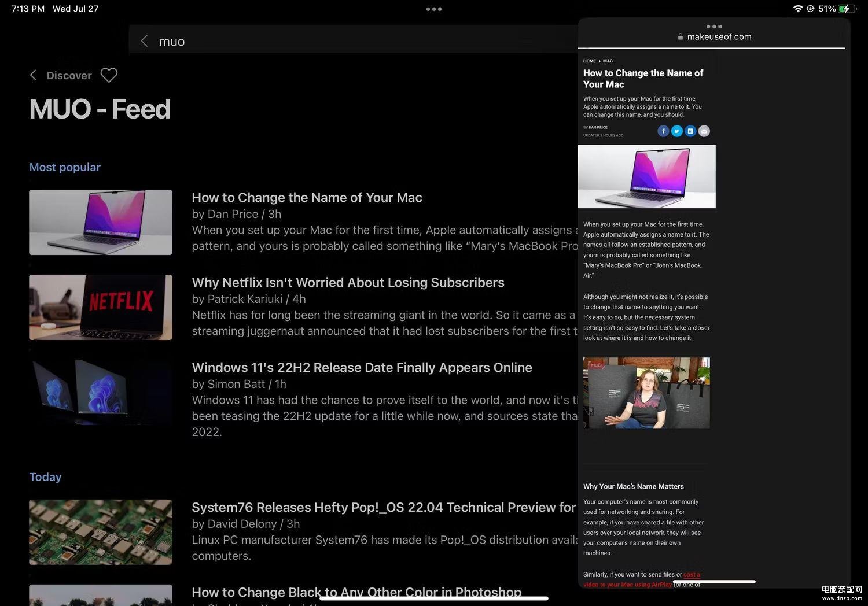Viewport: 868px width, 606px height.
Task: Open How to Change Black to Any Other Color article
Action: coord(356,592)
